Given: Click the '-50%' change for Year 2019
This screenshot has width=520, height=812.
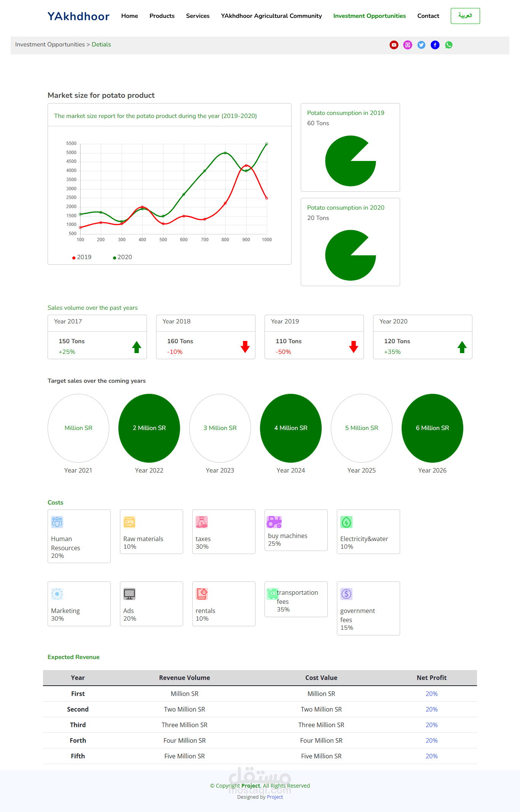Looking at the screenshot, I should 283,352.
